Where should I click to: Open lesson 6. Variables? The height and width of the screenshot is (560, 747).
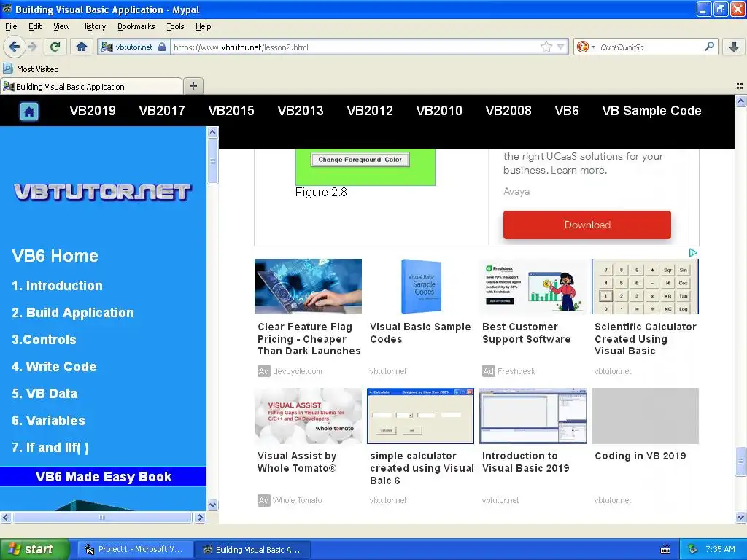(x=48, y=421)
